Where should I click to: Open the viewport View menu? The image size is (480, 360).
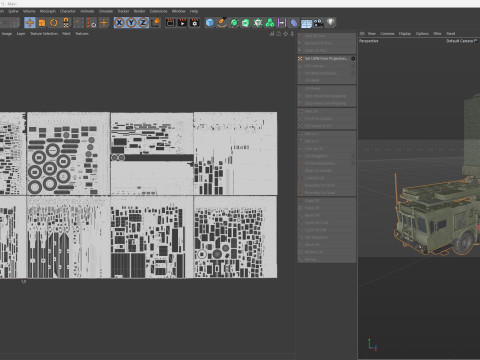(x=372, y=34)
